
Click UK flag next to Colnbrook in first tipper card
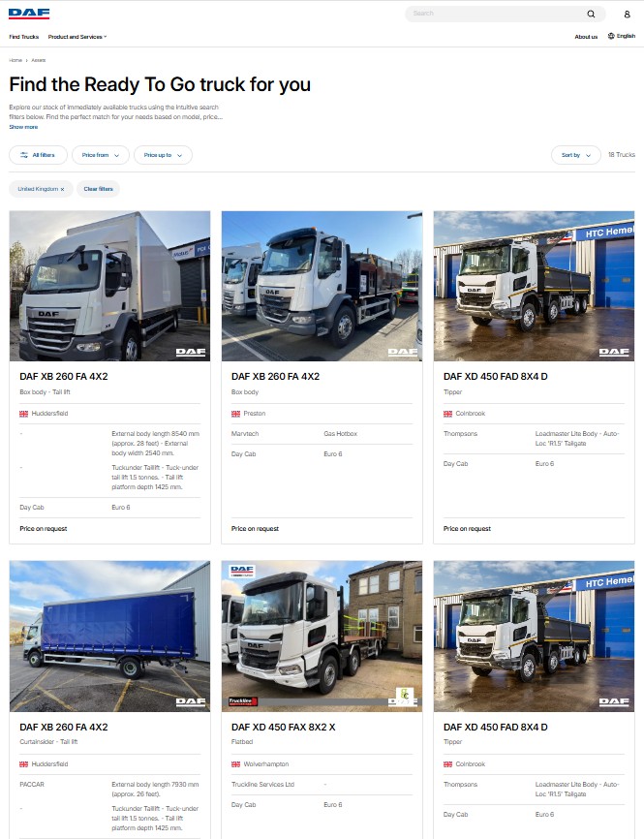point(447,414)
